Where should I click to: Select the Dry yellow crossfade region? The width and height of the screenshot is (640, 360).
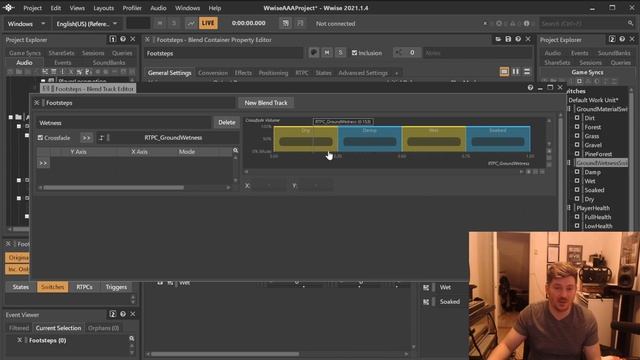pos(306,139)
